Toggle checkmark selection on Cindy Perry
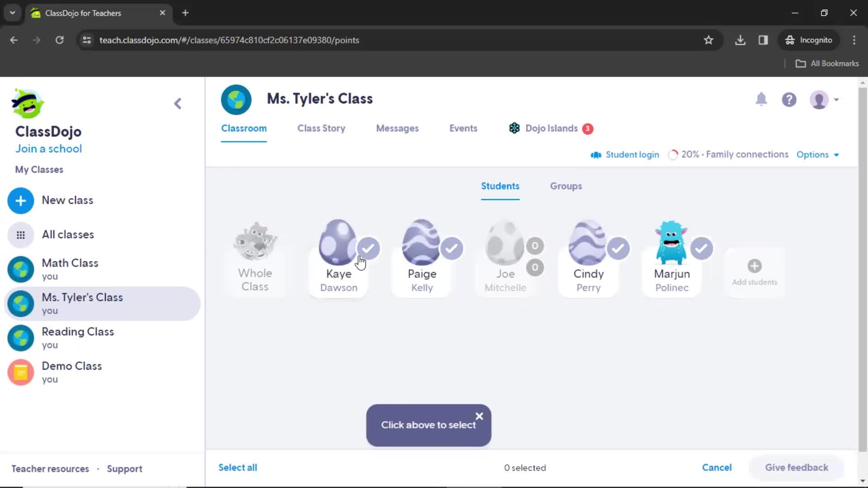Screen dimensions: 868x488 [x=618, y=249]
